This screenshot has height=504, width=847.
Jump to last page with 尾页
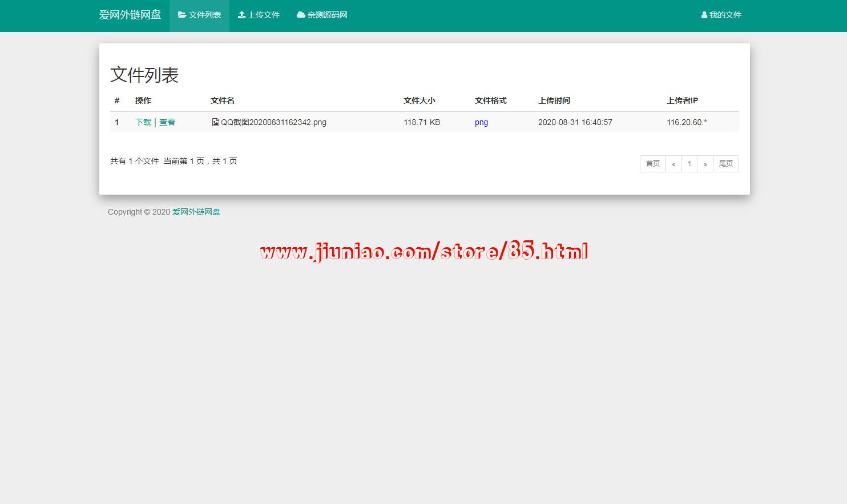[725, 164]
